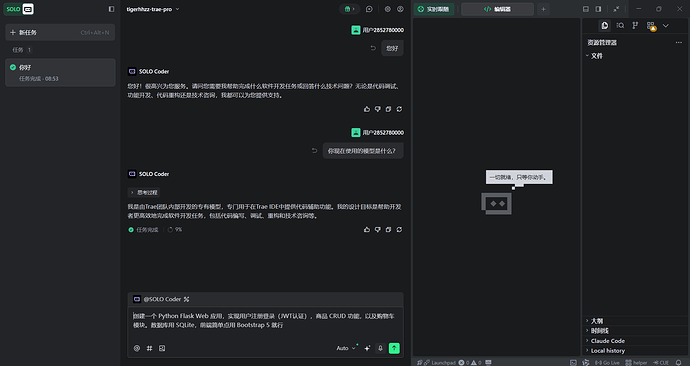Copy the second SOLO Coder reply
This screenshot has height=366, width=690.
coord(388,230)
